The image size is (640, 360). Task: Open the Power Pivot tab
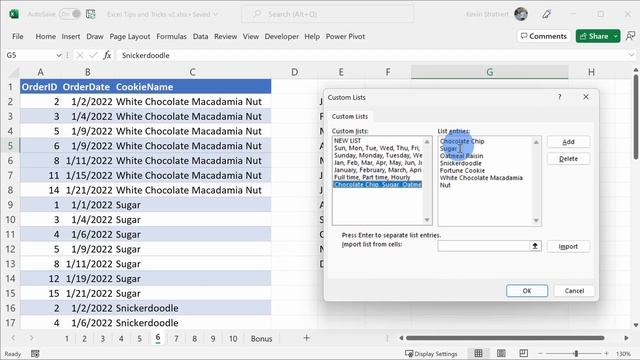click(x=345, y=36)
